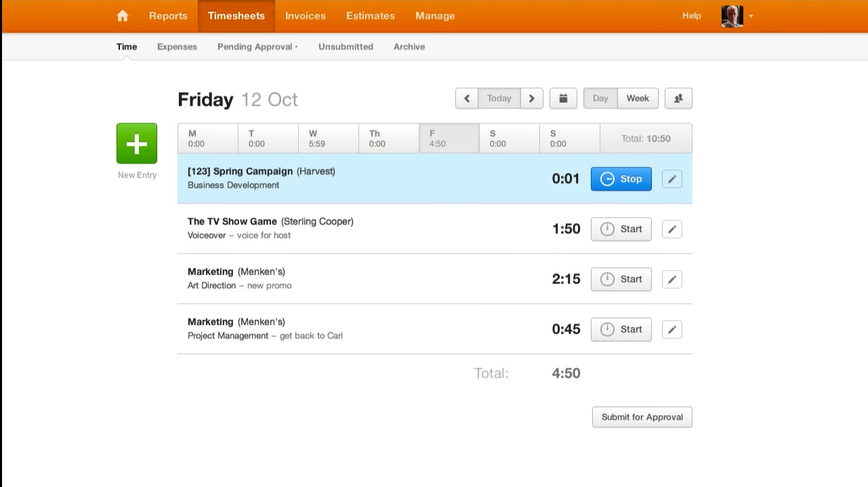
Task: Select Sunday 0:00 in week strip
Action: coord(570,138)
